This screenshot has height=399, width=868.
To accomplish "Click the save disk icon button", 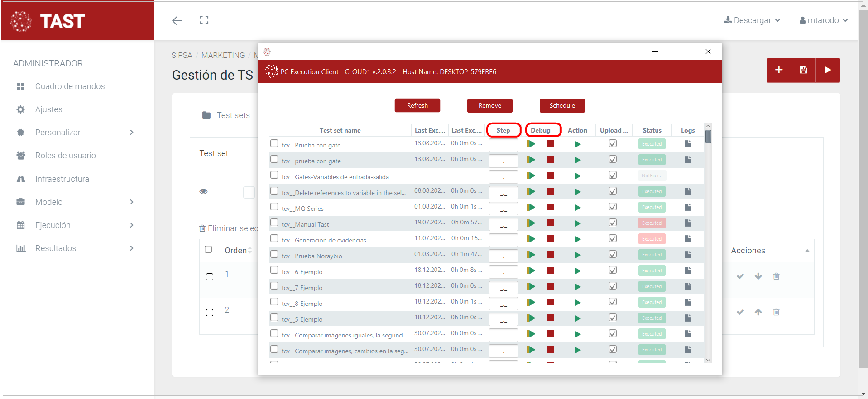I will (x=803, y=70).
